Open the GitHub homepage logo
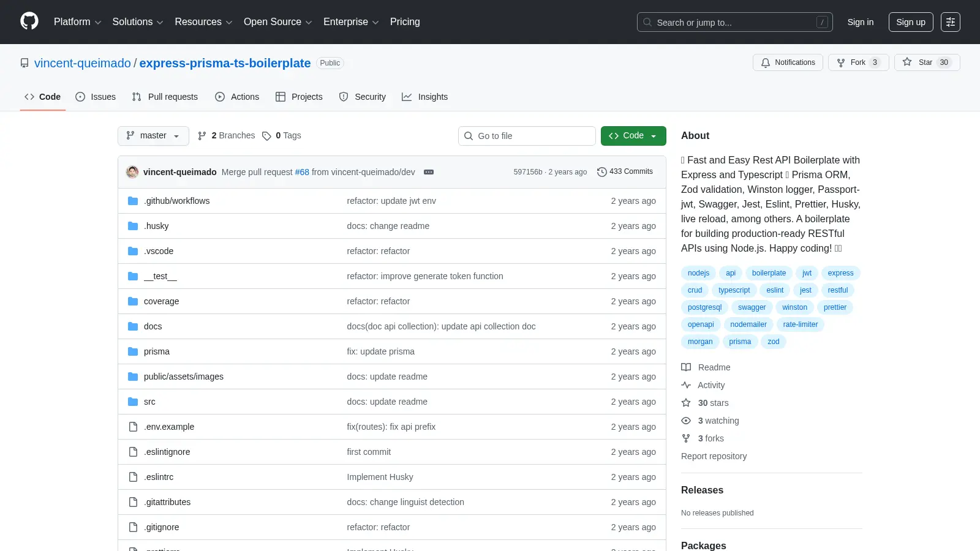The image size is (980, 551). click(x=29, y=21)
